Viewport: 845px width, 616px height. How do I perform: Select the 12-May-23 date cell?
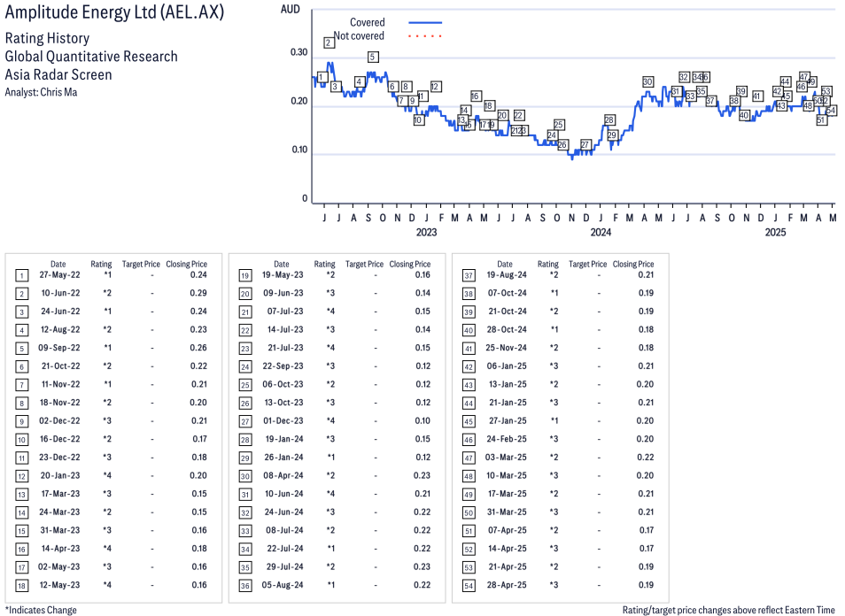coord(60,585)
